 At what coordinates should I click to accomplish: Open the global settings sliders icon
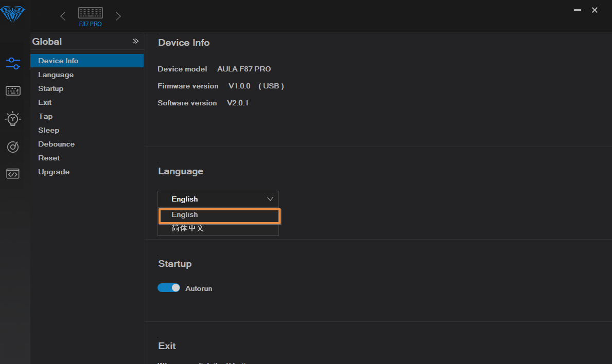13,63
